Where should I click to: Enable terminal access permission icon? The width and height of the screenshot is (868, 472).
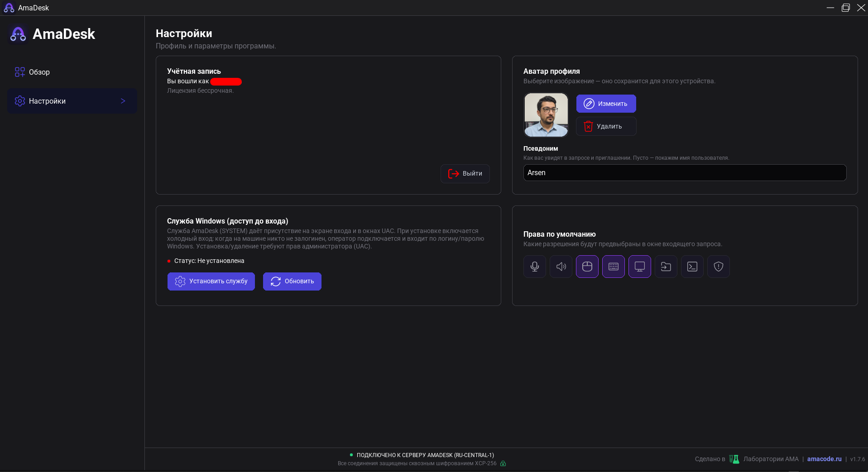[692, 267]
